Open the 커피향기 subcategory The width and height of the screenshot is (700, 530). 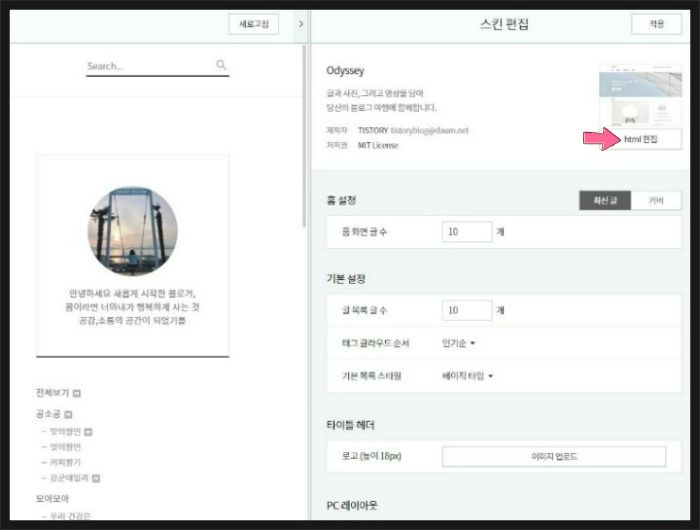click(x=65, y=462)
